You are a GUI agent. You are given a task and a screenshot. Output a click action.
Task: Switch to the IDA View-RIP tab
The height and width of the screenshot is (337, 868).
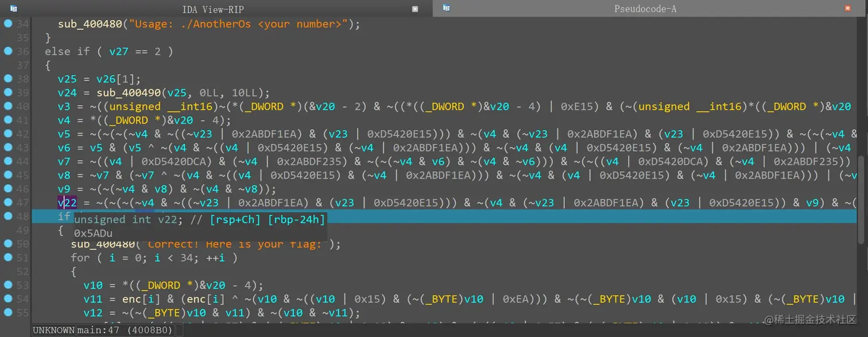coord(212,9)
